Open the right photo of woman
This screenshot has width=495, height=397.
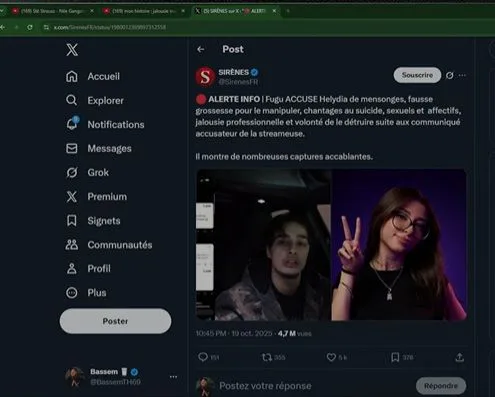click(x=399, y=245)
